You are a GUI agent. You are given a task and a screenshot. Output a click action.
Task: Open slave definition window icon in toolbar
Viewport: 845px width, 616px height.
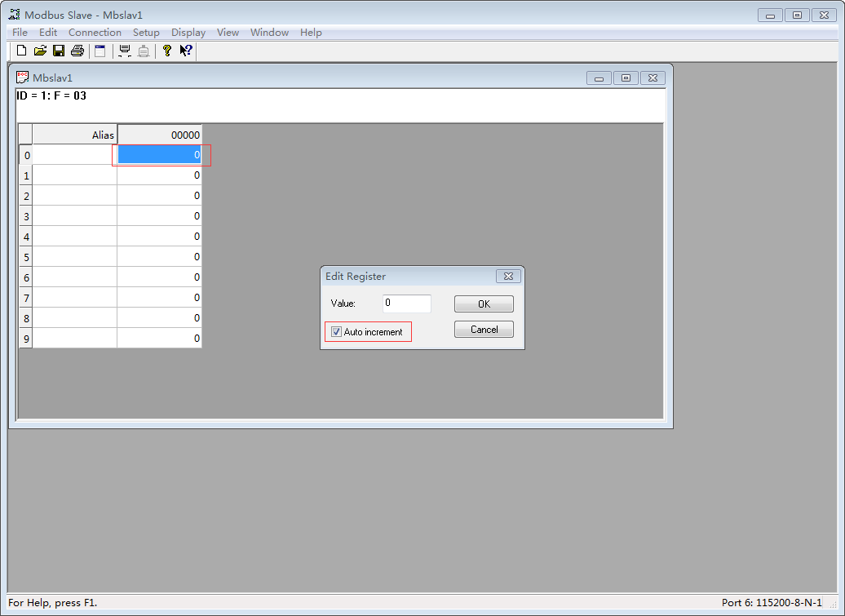100,51
